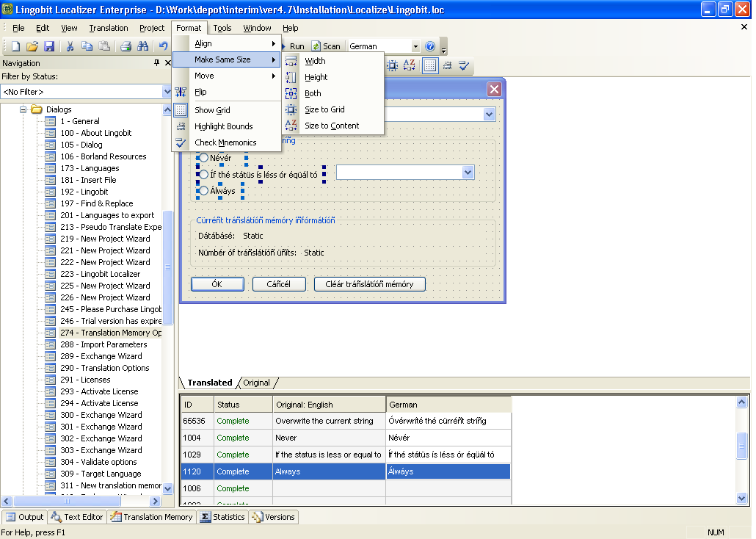Click the Open folder toolbar icon
Screen dimensions: 756x539
[32, 46]
